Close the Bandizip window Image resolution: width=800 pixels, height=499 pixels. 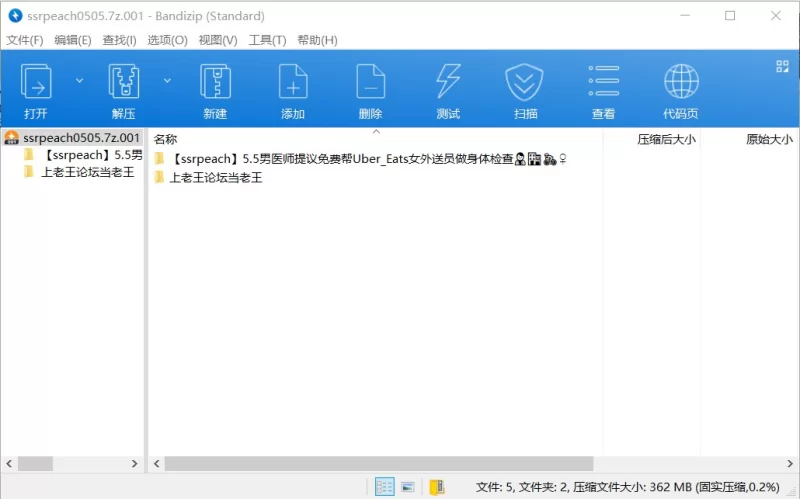coord(776,16)
